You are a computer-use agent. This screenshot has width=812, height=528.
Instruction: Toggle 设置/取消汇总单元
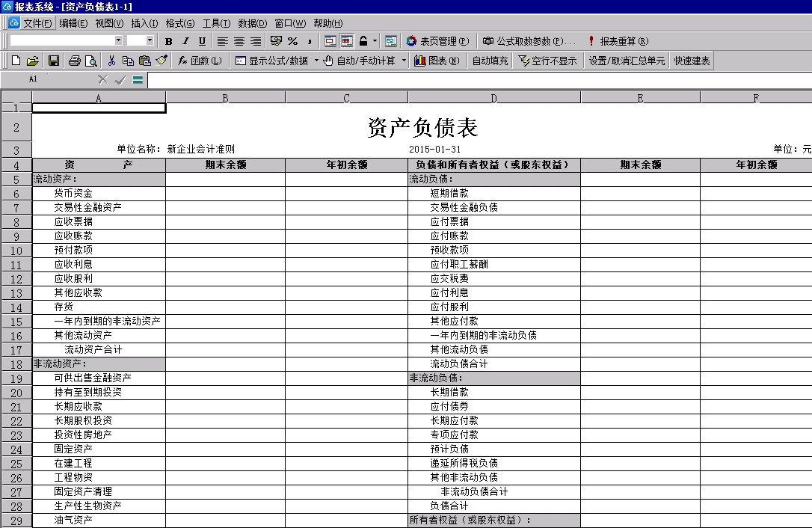(x=627, y=61)
